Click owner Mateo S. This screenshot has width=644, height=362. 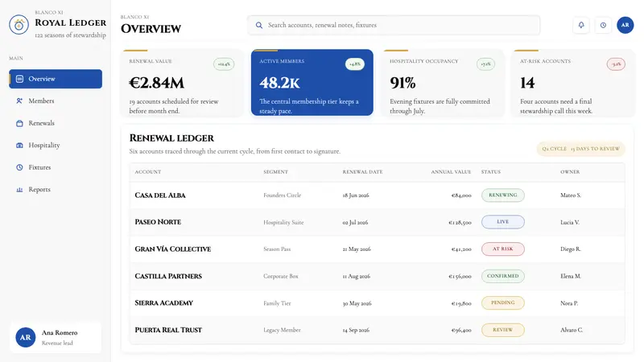pyautogui.click(x=571, y=195)
